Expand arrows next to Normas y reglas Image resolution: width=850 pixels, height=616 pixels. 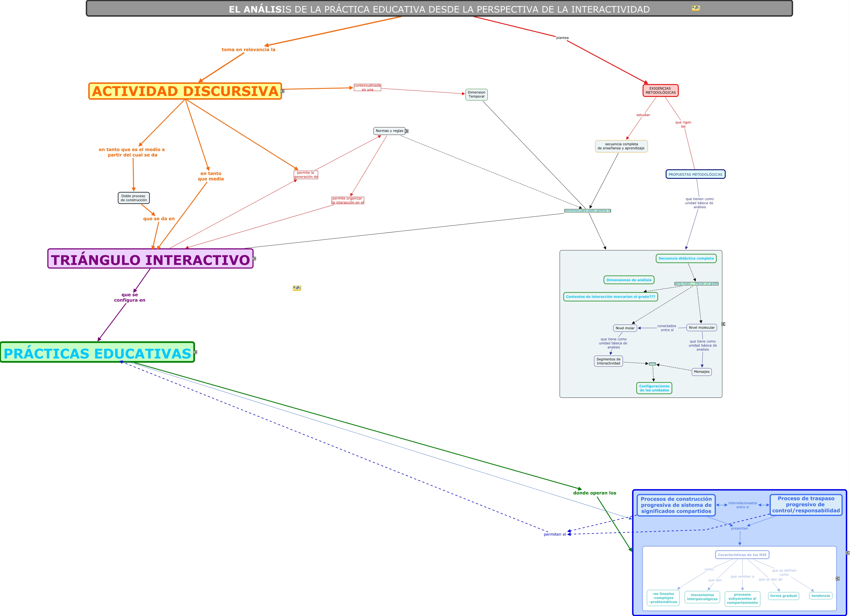point(407,131)
